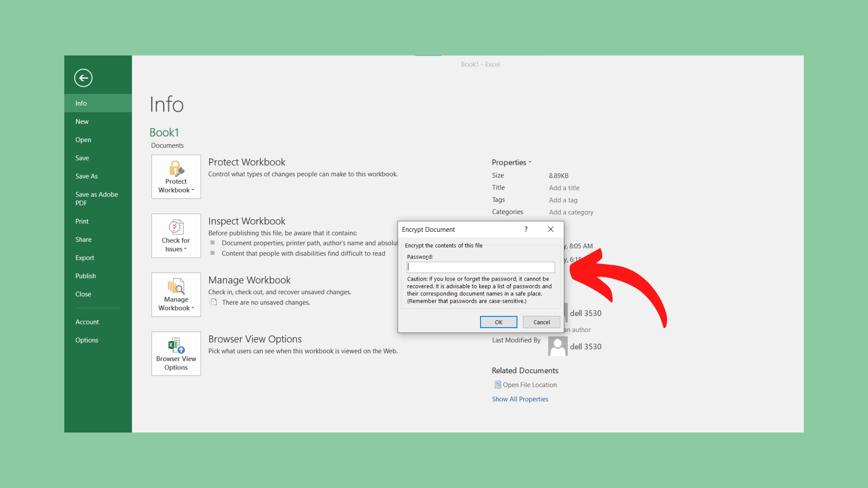Click Save in the sidebar
868x488 pixels.
pyautogui.click(x=98, y=158)
